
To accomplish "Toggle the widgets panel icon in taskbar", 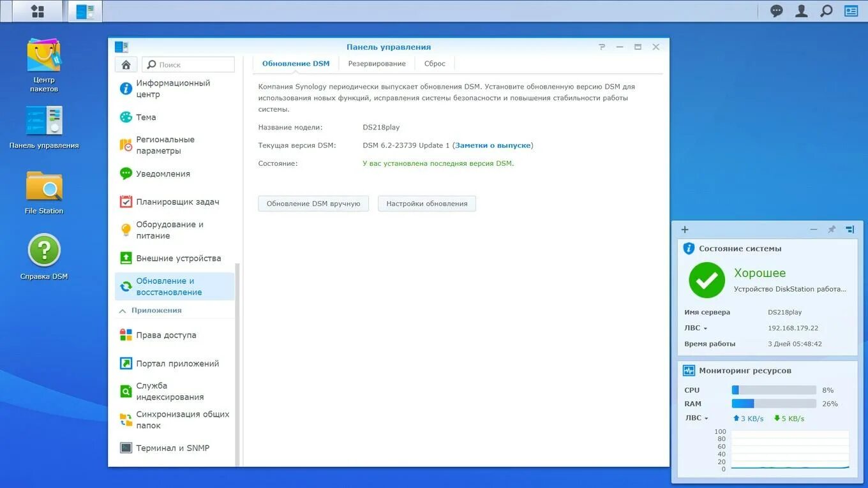I will [851, 11].
